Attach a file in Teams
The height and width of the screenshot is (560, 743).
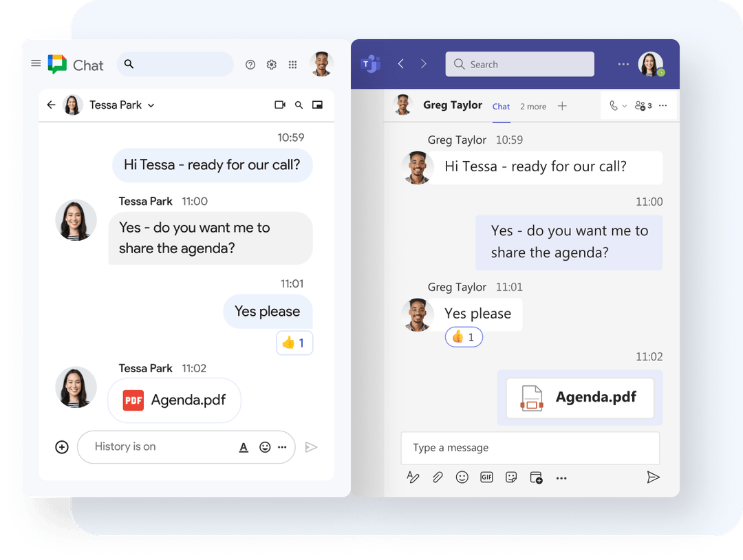click(x=438, y=477)
